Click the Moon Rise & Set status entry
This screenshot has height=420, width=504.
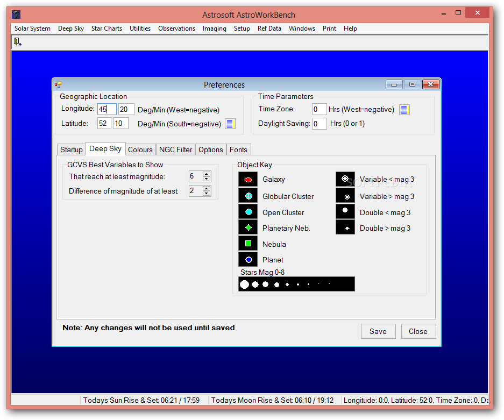click(x=273, y=401)
